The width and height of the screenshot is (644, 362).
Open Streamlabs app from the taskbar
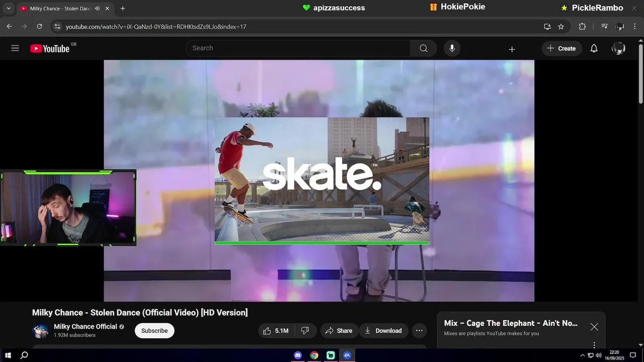click(331, 355)
